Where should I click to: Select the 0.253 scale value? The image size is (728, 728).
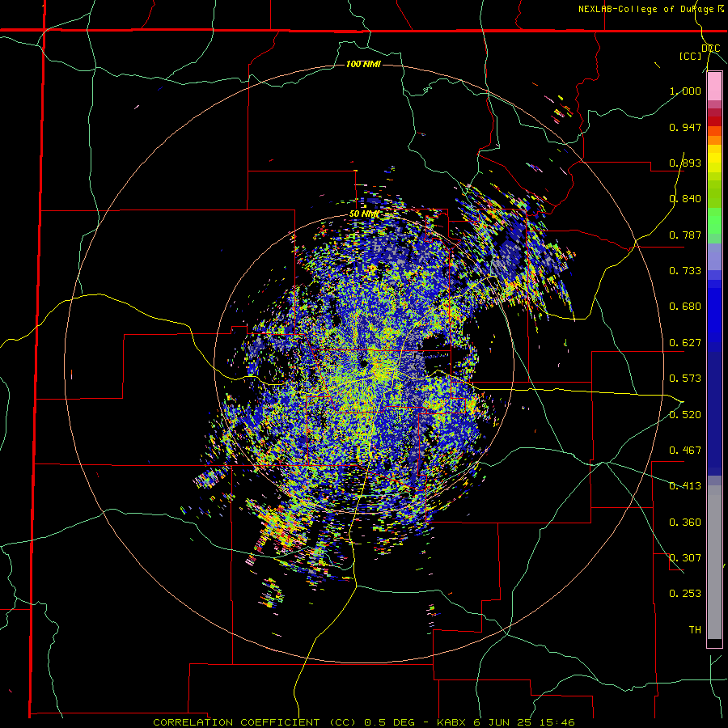(685, 594)
